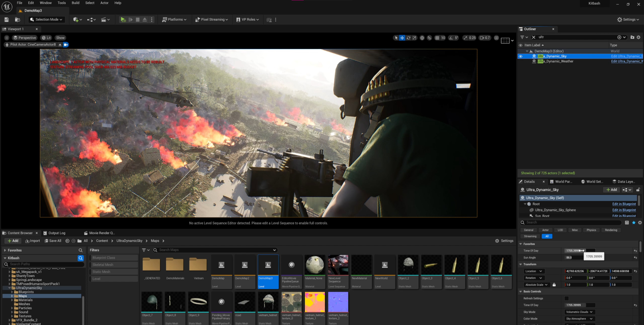Click the Time Of Day slider under Basic Controls
Image resolution: width=644 pixels, height=325 pixels.
coord(580,305)
